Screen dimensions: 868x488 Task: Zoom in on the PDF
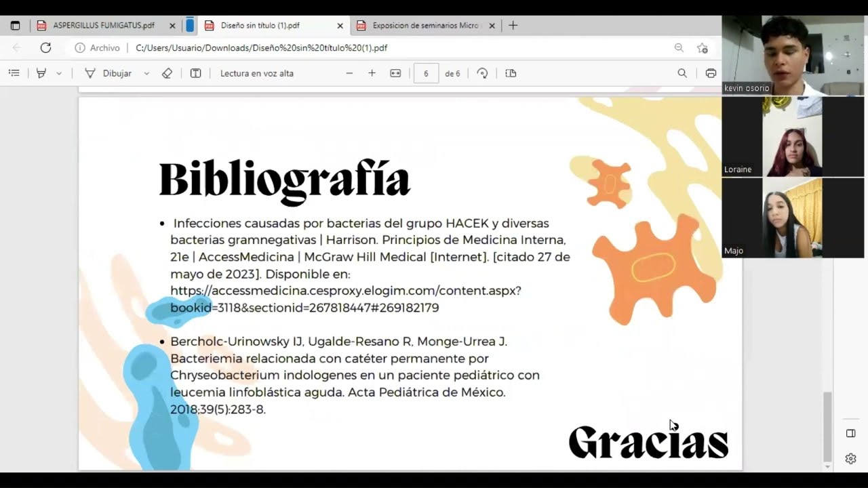(372, 73)
